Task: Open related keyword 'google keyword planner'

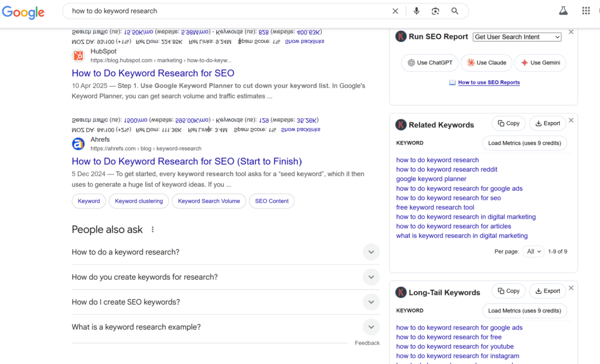Action: [x=431, y=179]
